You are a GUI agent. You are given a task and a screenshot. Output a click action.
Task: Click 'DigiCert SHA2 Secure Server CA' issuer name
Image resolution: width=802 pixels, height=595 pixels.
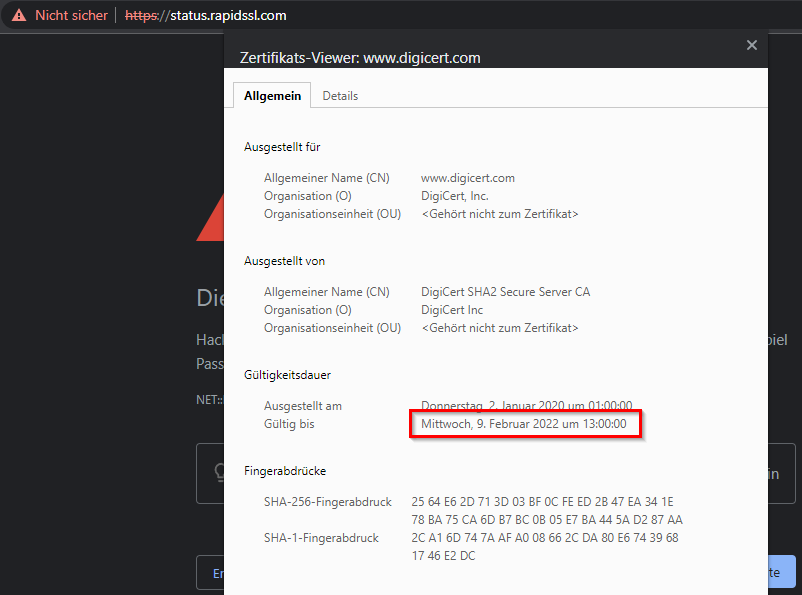click(505, 292)
